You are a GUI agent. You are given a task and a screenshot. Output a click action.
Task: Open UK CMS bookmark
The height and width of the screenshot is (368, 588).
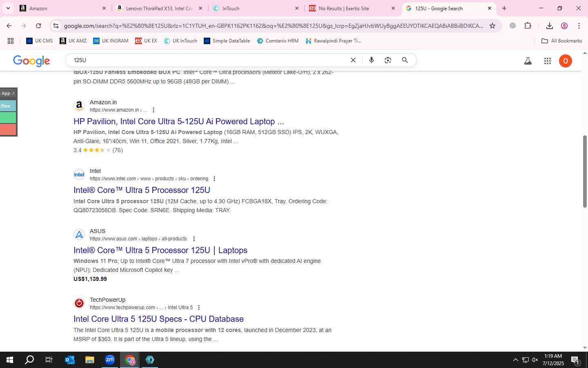pyautogui.click(x=40, y=41)
